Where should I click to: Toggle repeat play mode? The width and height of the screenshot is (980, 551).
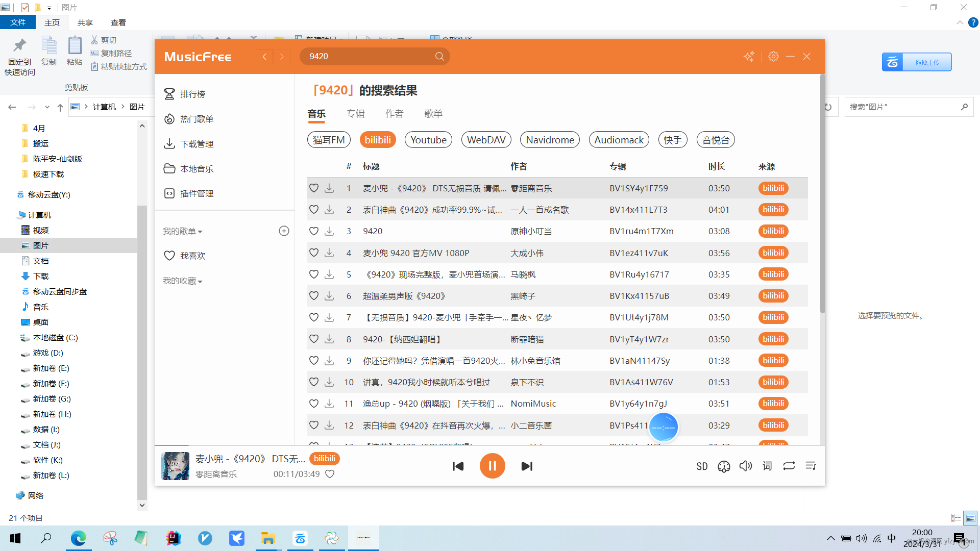point(789,466)
